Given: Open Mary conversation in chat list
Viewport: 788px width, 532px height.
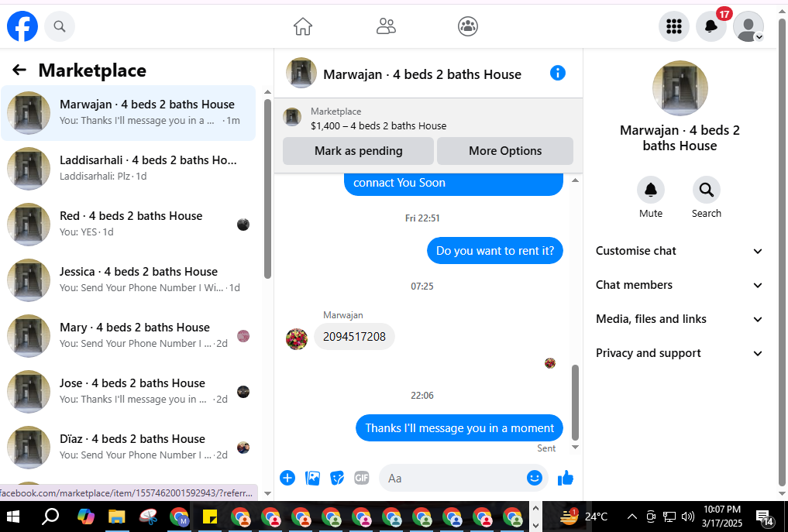Looking at the screenshot, I should pos(128,335).
